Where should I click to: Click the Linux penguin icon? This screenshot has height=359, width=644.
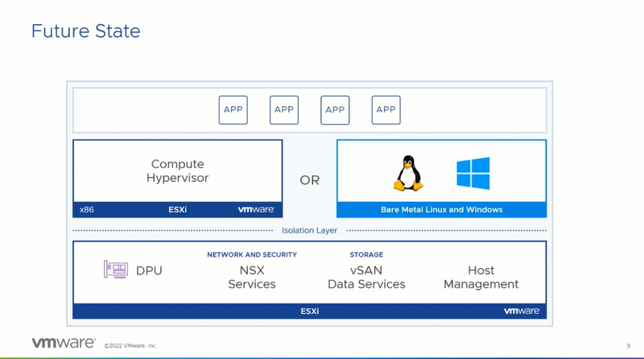point(408,173)
